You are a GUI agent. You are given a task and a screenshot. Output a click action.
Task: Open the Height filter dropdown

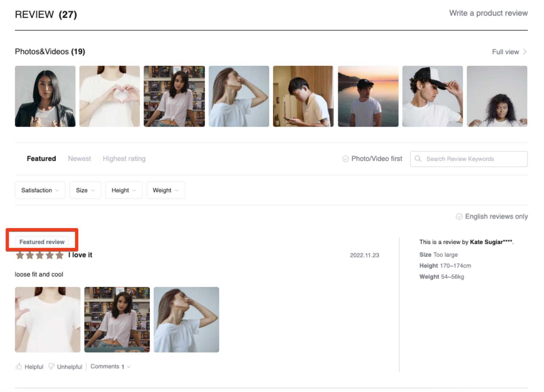coord(123,190)
